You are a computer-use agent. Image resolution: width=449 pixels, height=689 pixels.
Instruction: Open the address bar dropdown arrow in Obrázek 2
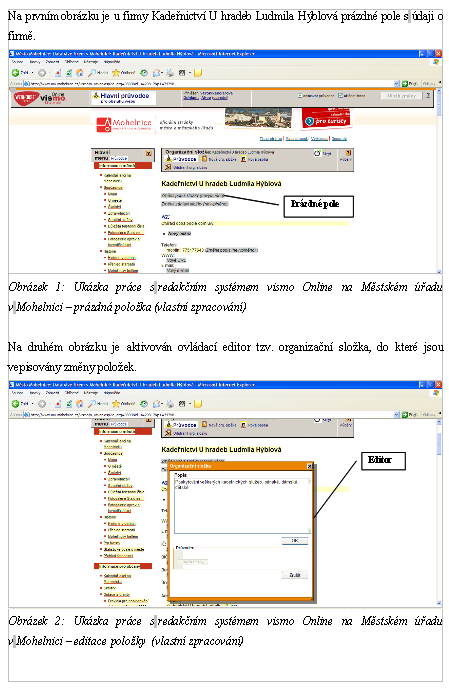[x=397, y=414]
